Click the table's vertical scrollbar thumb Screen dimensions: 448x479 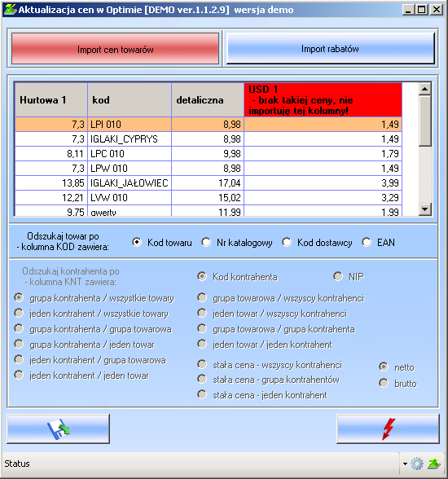[425, 121]
